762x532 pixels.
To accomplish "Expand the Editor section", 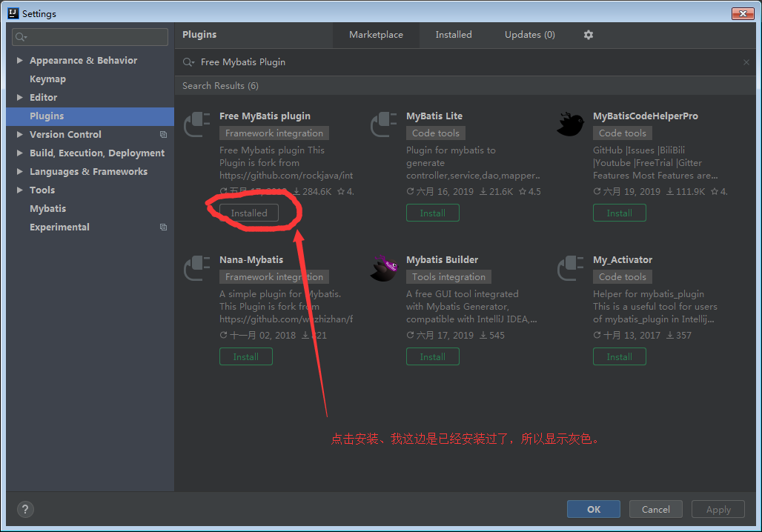I will pos(19,97).
